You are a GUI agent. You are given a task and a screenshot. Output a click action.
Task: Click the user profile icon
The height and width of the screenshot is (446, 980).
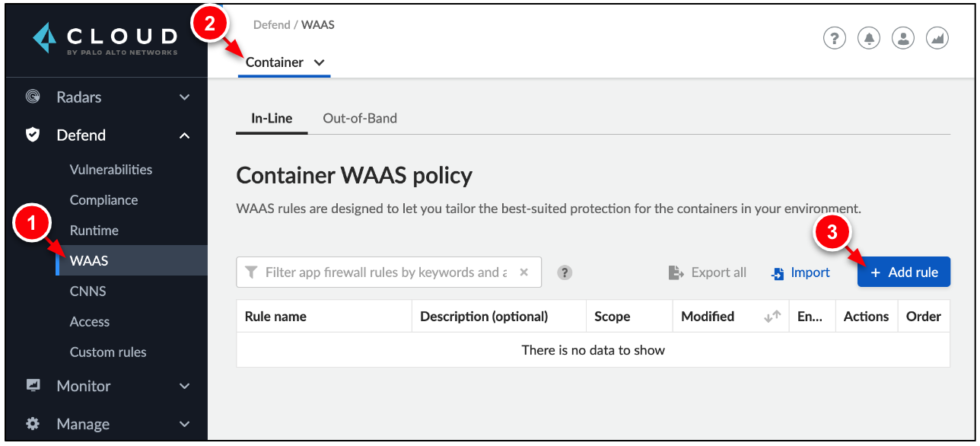pos(902,37)
